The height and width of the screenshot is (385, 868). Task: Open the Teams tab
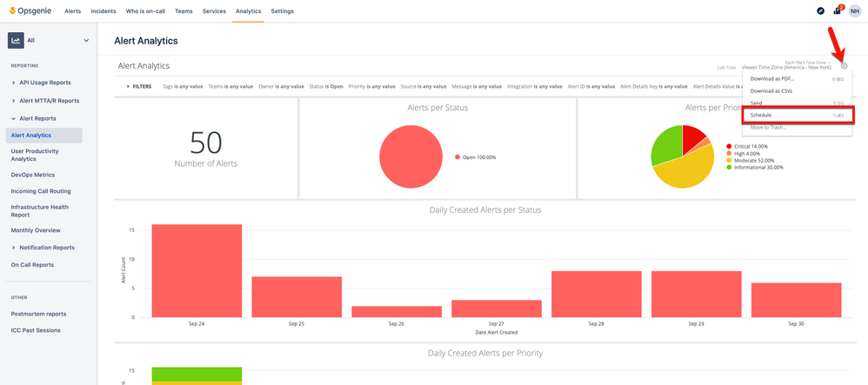point(184,11)
